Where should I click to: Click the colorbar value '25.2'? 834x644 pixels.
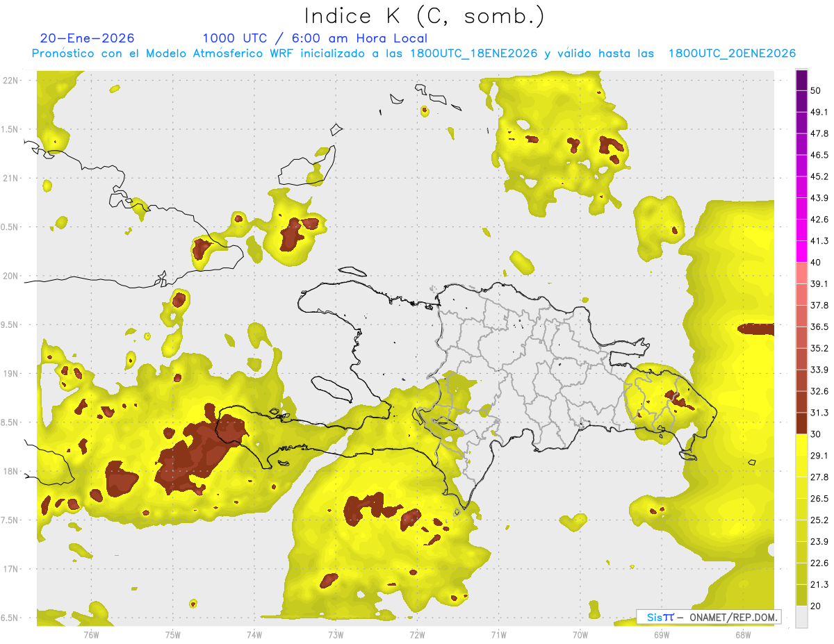pos(820,520)
